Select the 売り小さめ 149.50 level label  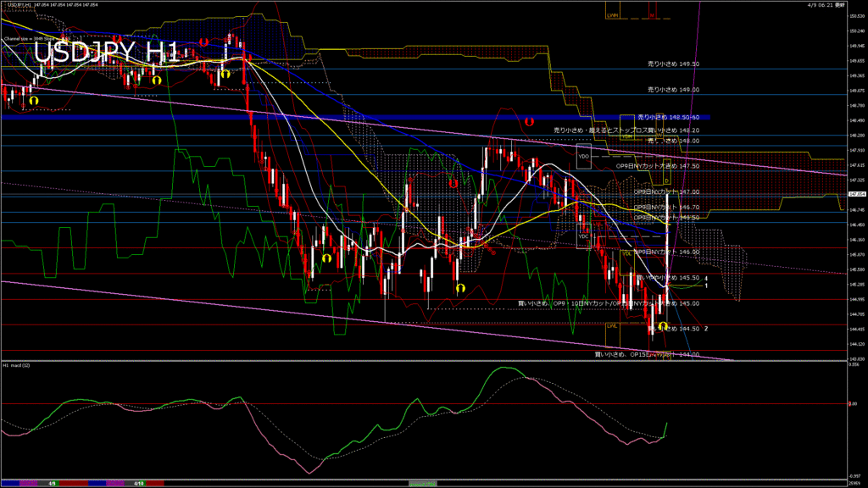[x=673, y=64]
